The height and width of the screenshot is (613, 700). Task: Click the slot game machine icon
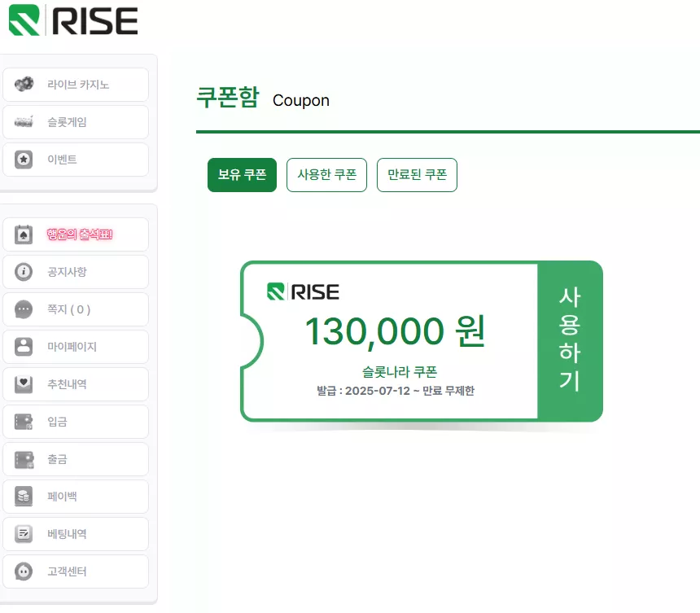(24, 121)
